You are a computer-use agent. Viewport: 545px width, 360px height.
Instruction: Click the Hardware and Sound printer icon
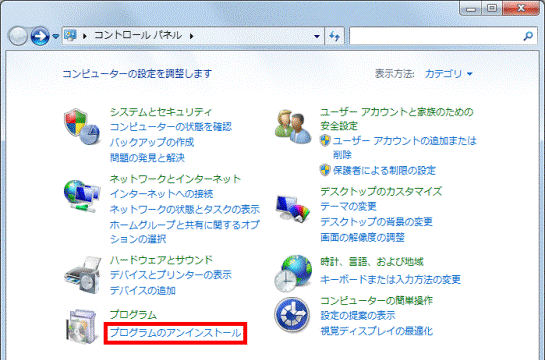(x=83, y=275)
